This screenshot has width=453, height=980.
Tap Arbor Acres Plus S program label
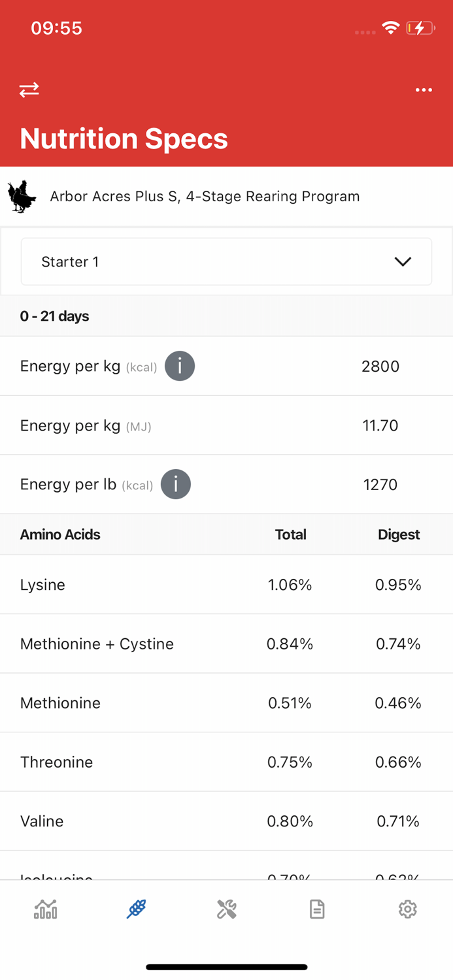[x=205, y=197]
